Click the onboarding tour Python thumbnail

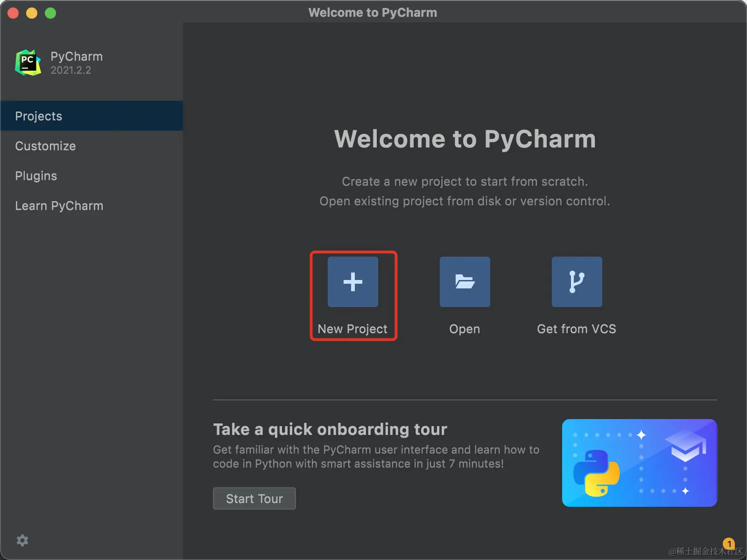640,463
